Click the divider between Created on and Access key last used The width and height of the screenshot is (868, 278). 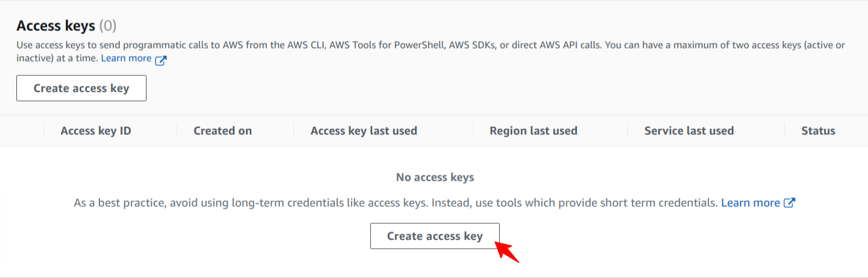[x=294, y=131]
